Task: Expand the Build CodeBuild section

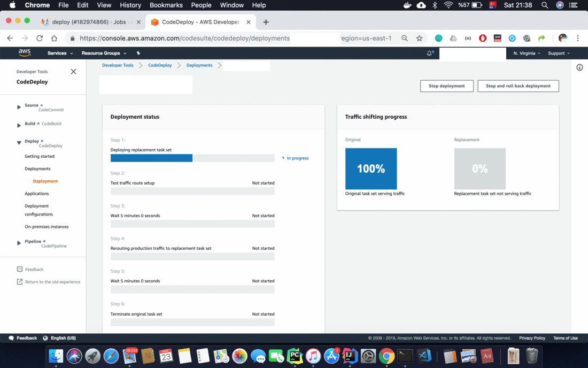Action: (19, 125)
